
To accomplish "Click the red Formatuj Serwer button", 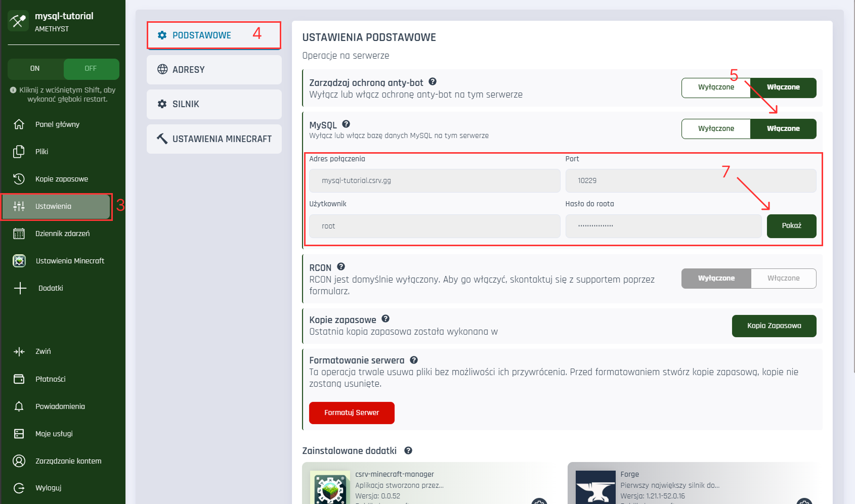I will 352,413.
